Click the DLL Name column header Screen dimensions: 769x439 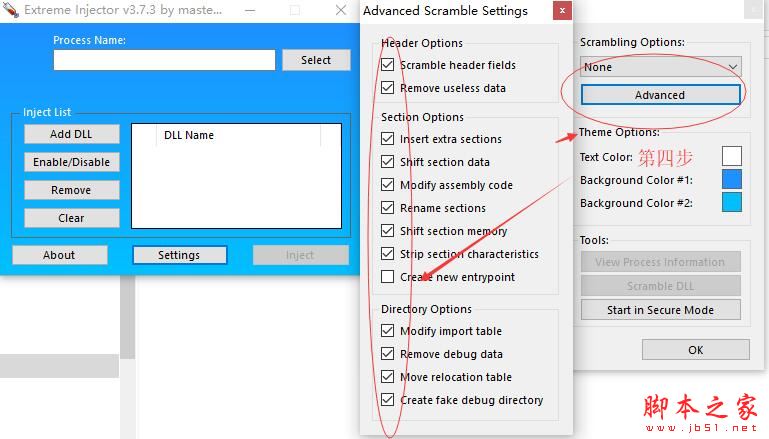[239, 135]
